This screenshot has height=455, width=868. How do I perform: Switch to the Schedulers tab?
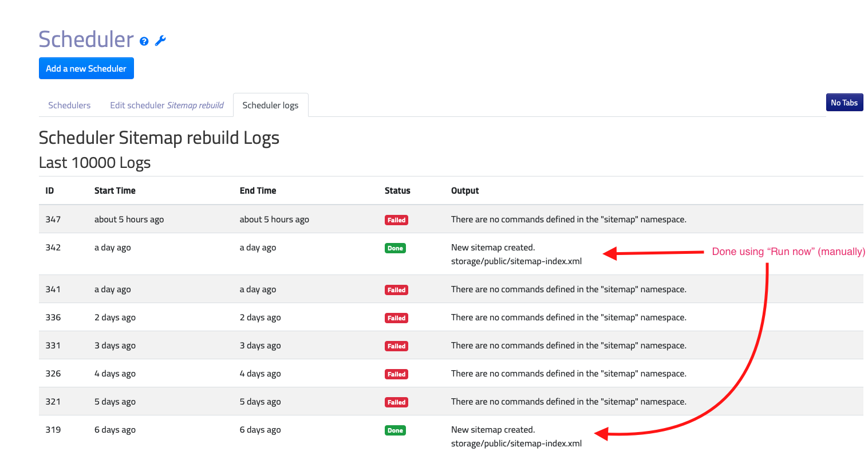coord(69,105)
